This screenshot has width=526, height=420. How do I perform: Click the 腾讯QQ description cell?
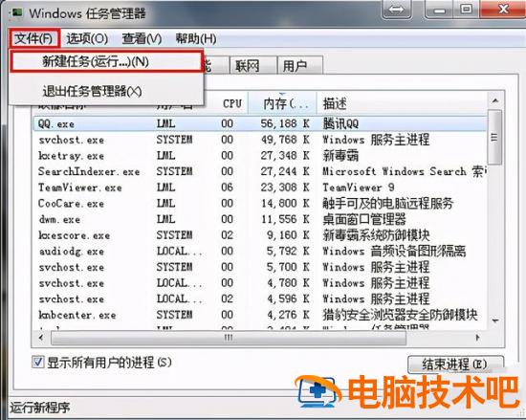[340, 123]
